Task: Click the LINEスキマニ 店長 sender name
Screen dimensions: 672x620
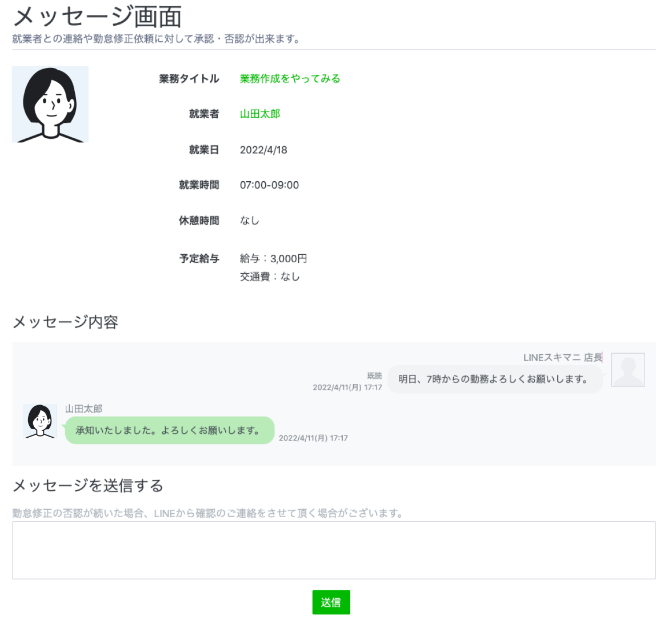Action: click(562, 358)
